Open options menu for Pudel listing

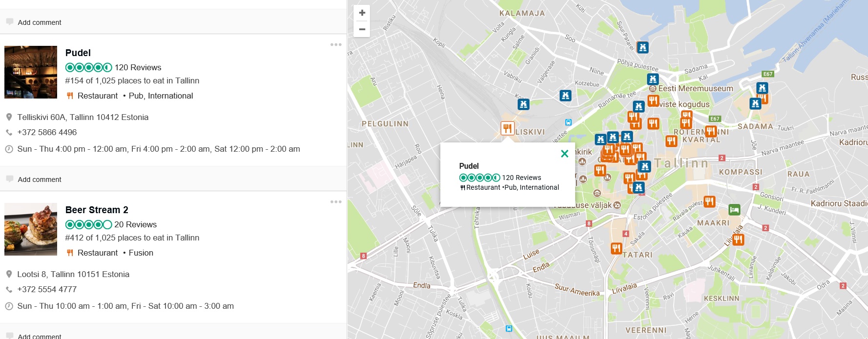[336, 45]
